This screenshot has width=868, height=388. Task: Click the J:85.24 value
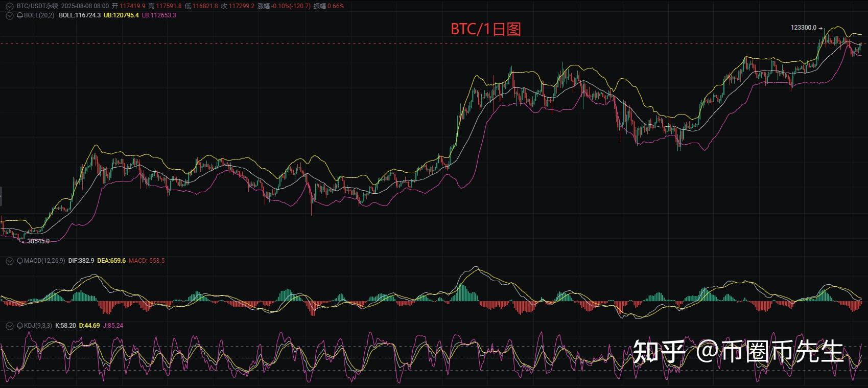tap(113, 326)
